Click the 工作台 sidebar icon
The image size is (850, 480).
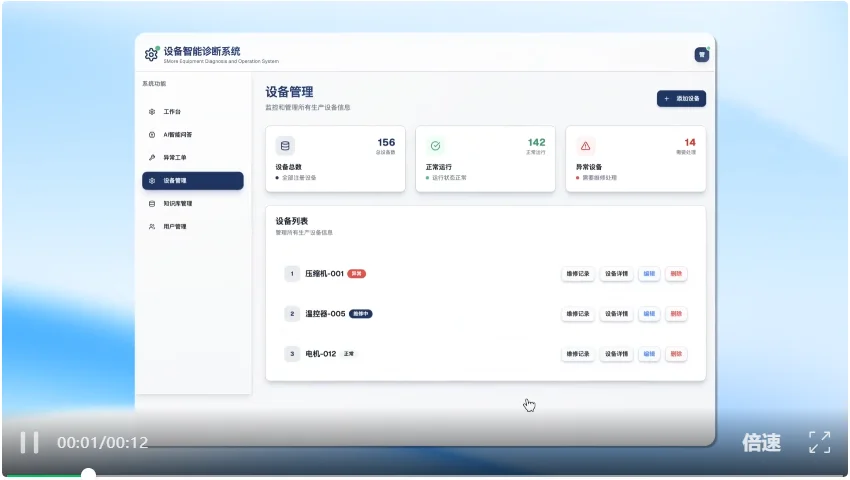152,112
